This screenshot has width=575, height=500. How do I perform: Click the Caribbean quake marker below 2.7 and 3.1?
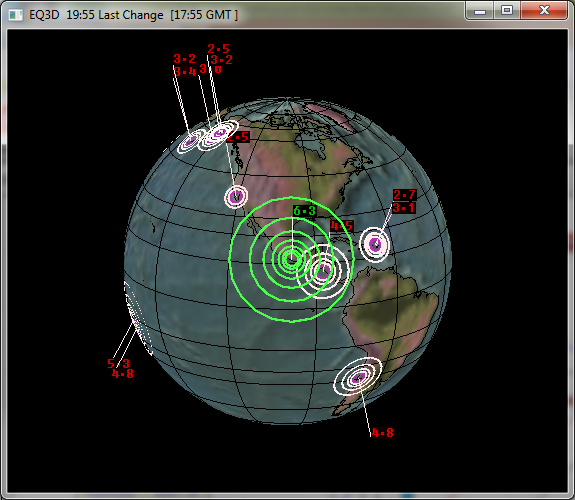pyautogui.click(x=375, y=245)
